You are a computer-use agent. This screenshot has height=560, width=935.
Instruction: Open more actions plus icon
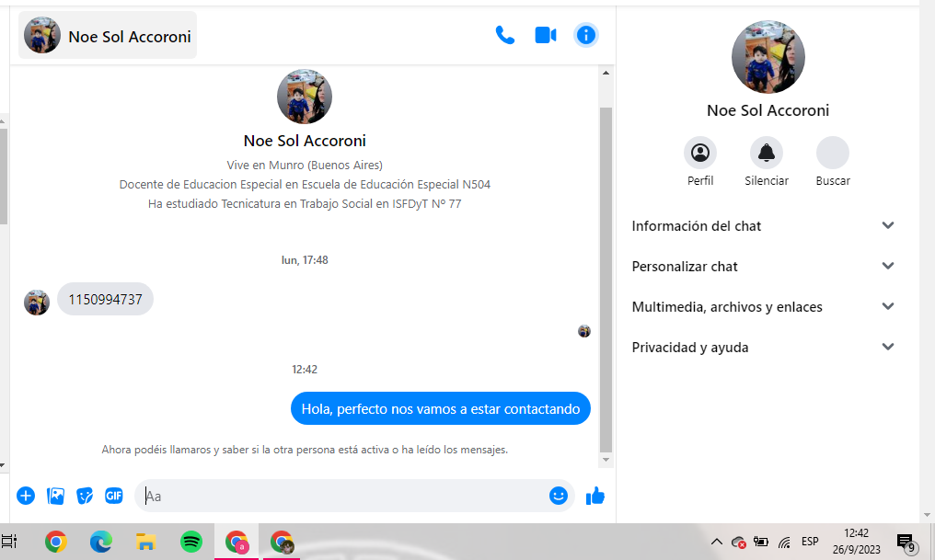pos(26,496)
